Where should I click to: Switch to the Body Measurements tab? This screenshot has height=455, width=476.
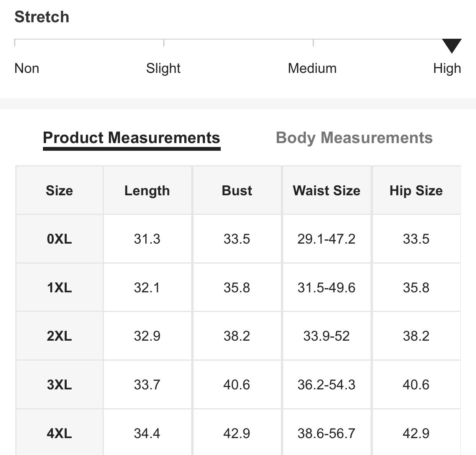(x=354, y=138)
